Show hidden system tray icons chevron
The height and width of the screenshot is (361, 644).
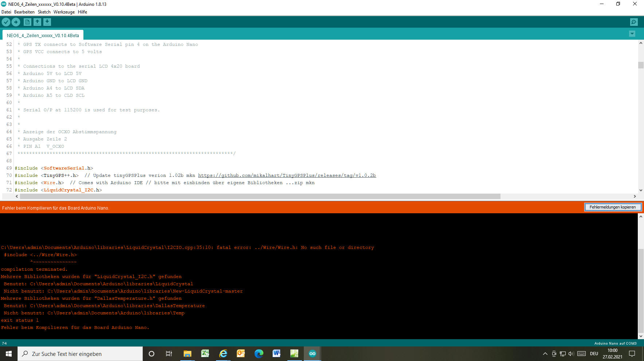pyautogui.click(x=545, y=354)
